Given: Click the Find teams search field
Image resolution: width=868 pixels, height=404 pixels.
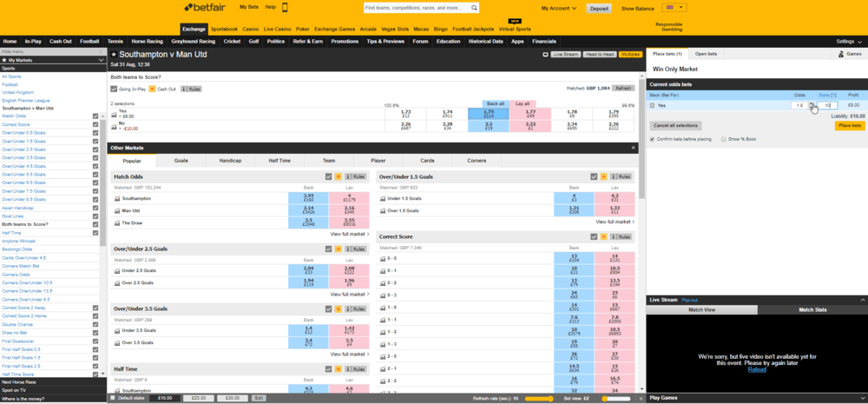Looking at the screenshot, I should (x=418, y=8).
